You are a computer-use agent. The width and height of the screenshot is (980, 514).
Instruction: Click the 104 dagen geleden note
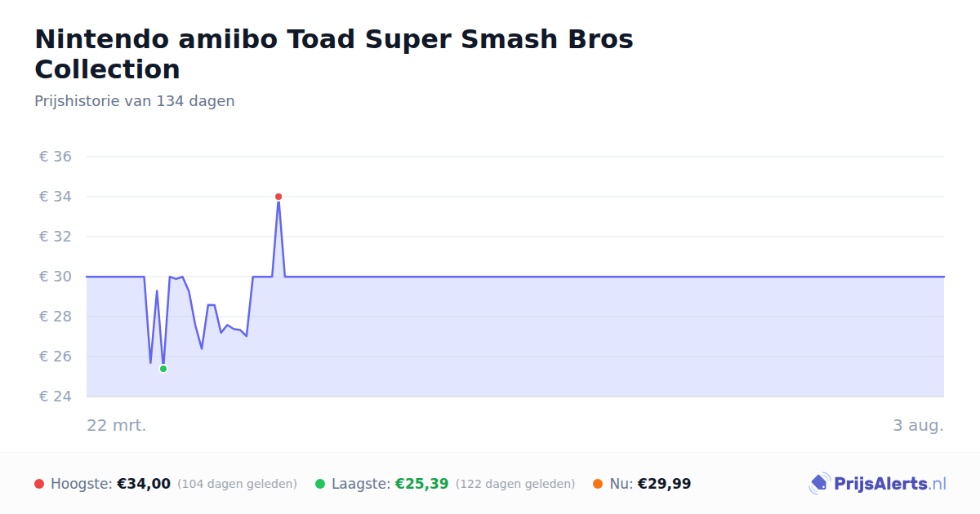pos(237,484)
